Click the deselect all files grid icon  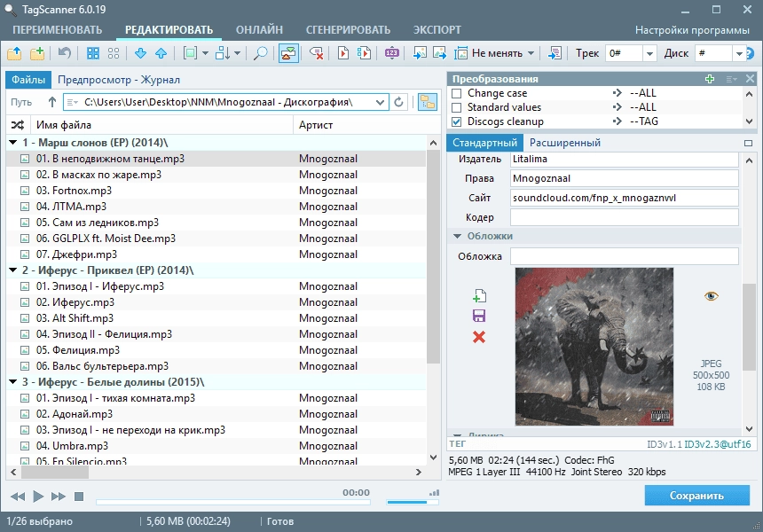coord(114,53)
